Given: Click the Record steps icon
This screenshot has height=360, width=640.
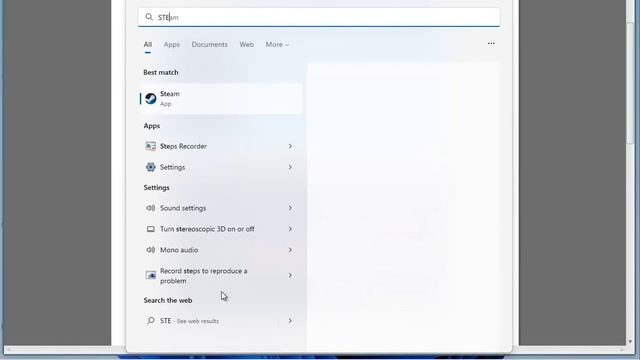Looking at the screenshot, I should coord(151,276).
